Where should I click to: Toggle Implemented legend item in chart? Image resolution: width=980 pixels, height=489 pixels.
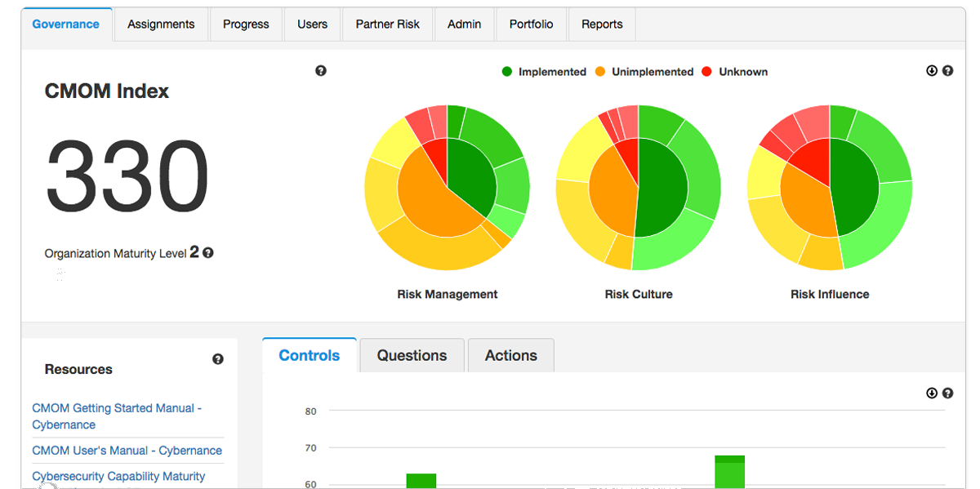tap(544, 72)
